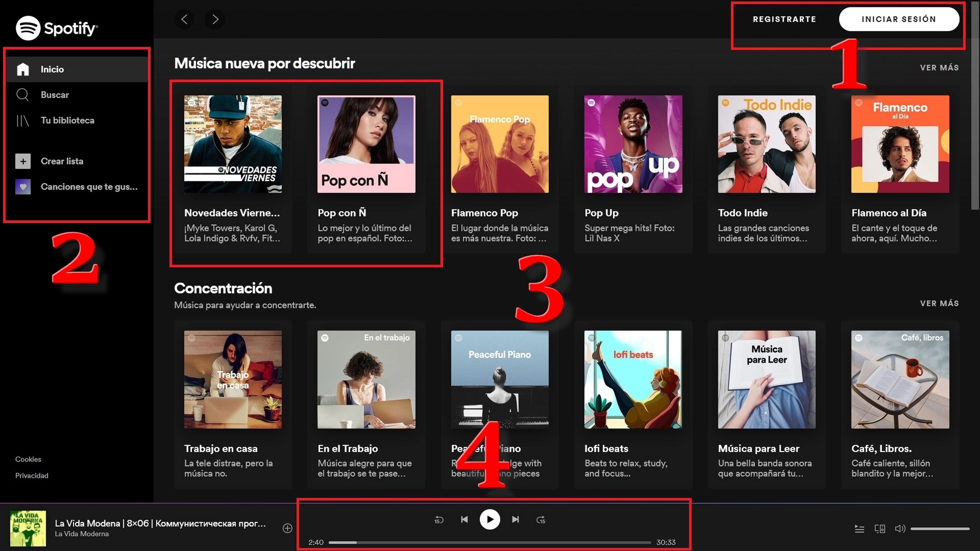Click the playback progress bar
This screenshot has height=551, width=980.
click(x=490, y=543)
